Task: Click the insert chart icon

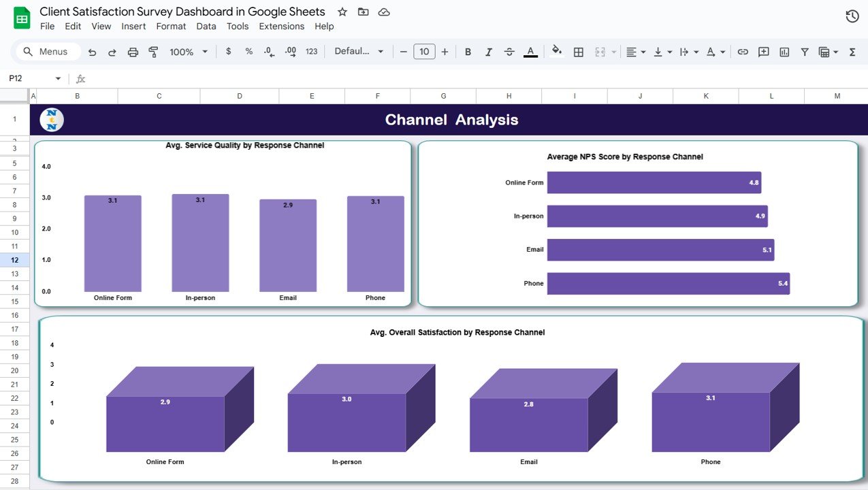Action: 784,52
